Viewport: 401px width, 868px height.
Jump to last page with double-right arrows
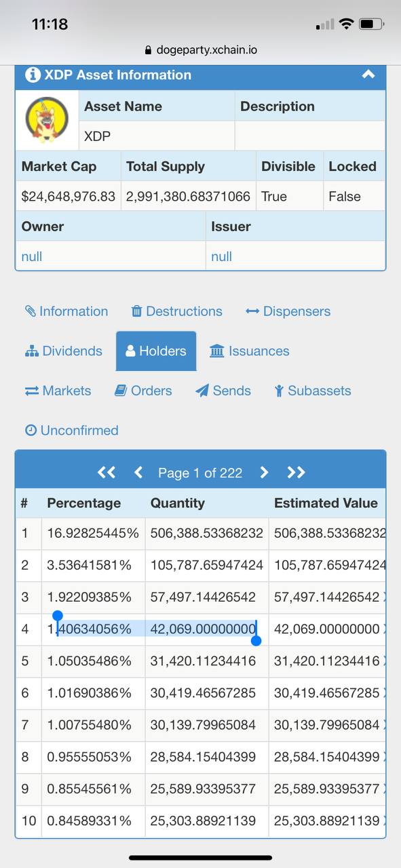pos(297,473)
